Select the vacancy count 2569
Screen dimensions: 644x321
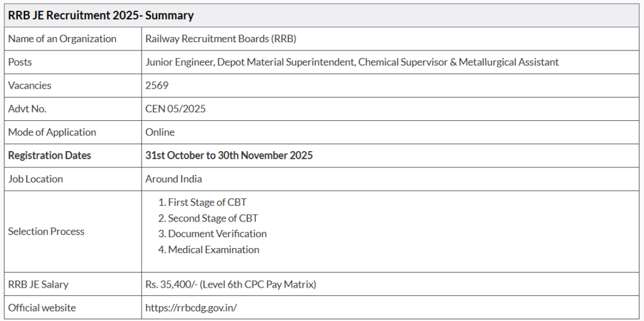(157, 85)
